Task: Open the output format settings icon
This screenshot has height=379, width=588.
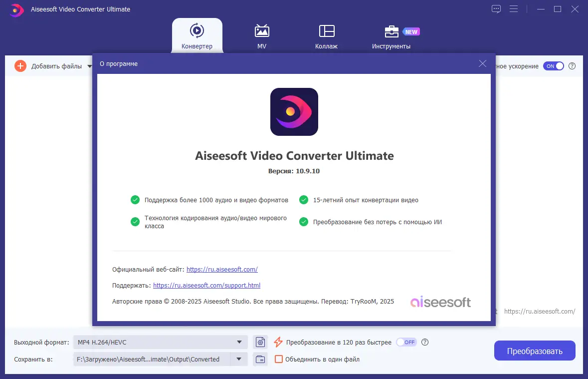Action: pyautogui.click(x=260, y=342)
